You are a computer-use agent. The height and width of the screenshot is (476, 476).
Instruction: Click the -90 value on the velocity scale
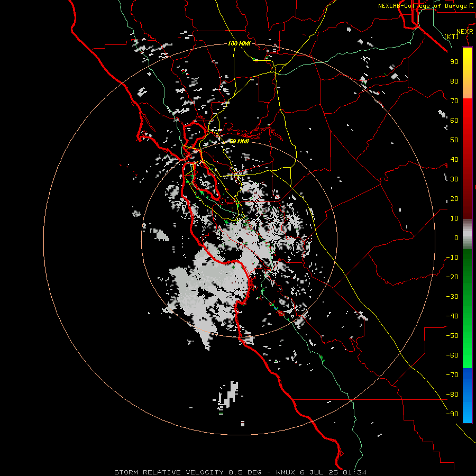point(452,414)
